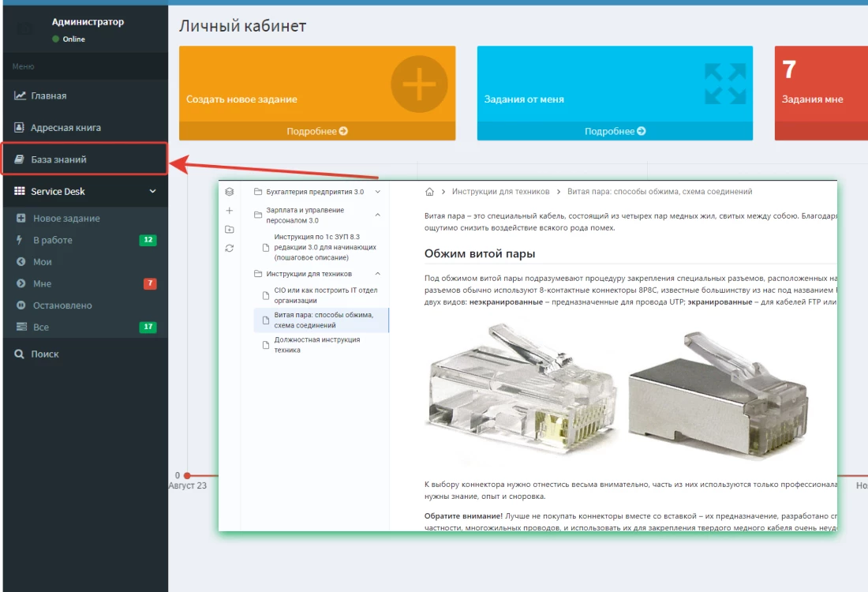Collapse the Service Desk menu section
This screenshot has height=592, width=868.
click(x=152, y=191)
